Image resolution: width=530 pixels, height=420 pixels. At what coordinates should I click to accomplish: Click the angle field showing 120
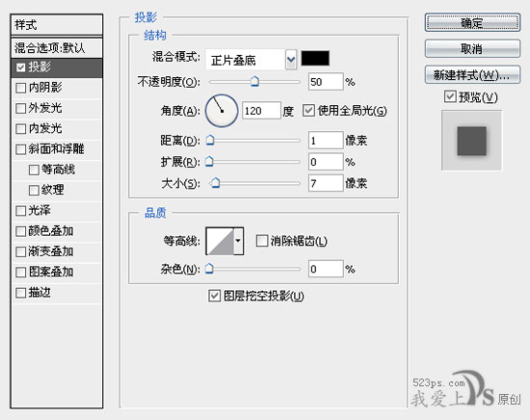coord(261,111)
